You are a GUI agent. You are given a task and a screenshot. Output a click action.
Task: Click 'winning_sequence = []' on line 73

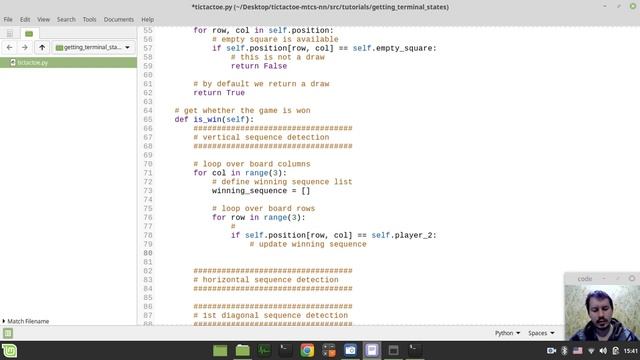[x=261, y=191]
